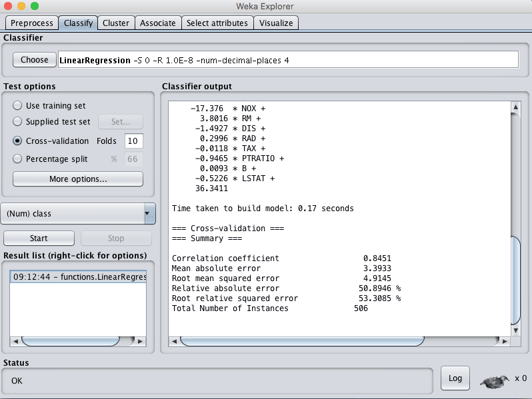Click the === Summary === heading

[x=207, y=238]
